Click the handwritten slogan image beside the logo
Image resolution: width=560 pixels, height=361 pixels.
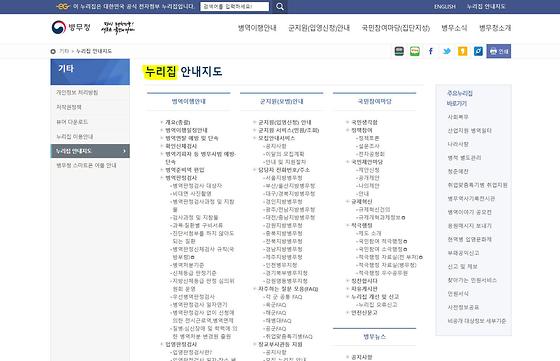(118, 27)
